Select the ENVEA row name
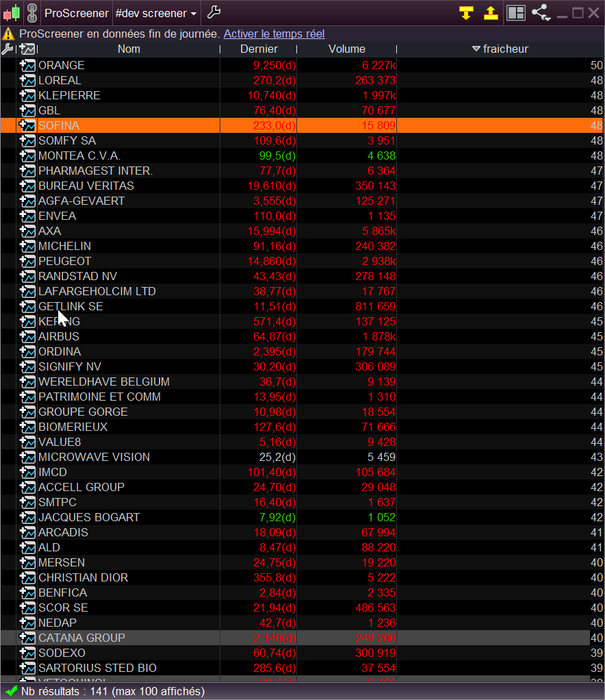The width and height of the screenshot is (605, 700). click(x=57, y=216)
